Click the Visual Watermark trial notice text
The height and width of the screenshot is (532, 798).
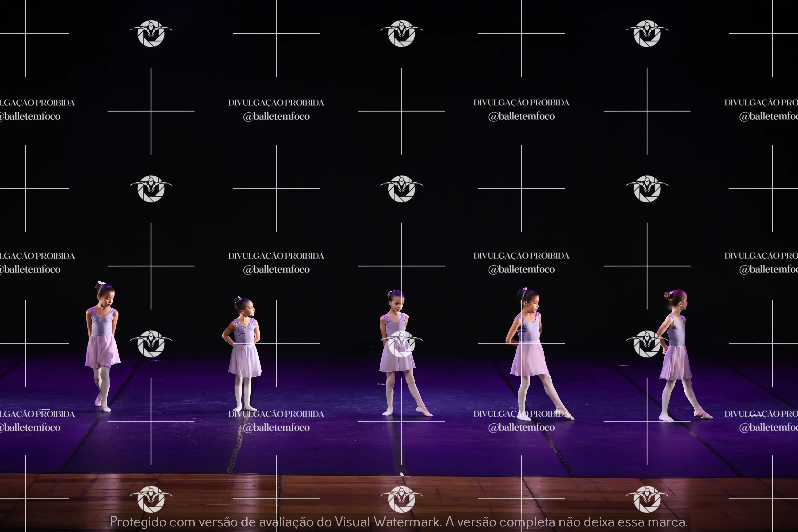tap(399, 521)
